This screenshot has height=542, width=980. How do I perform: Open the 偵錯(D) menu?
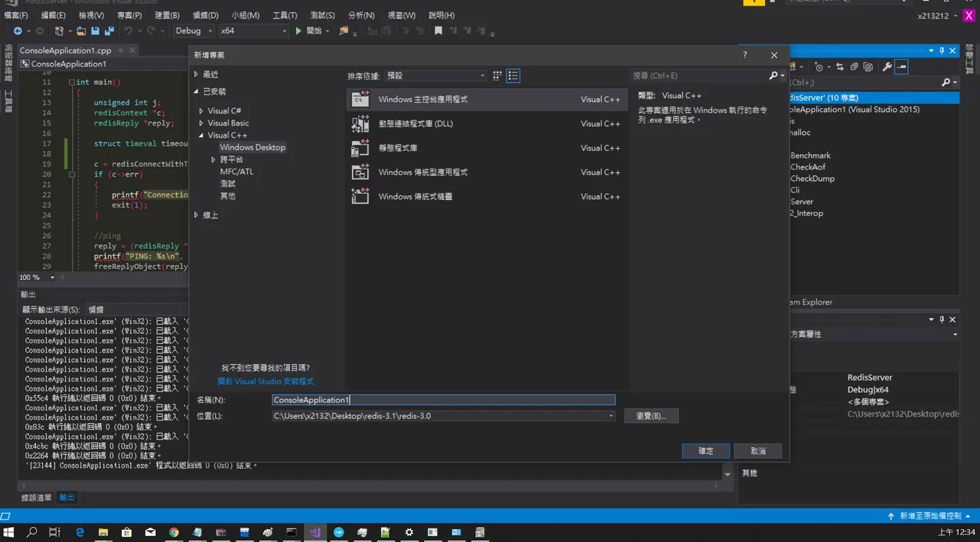[x=205, y=15]
